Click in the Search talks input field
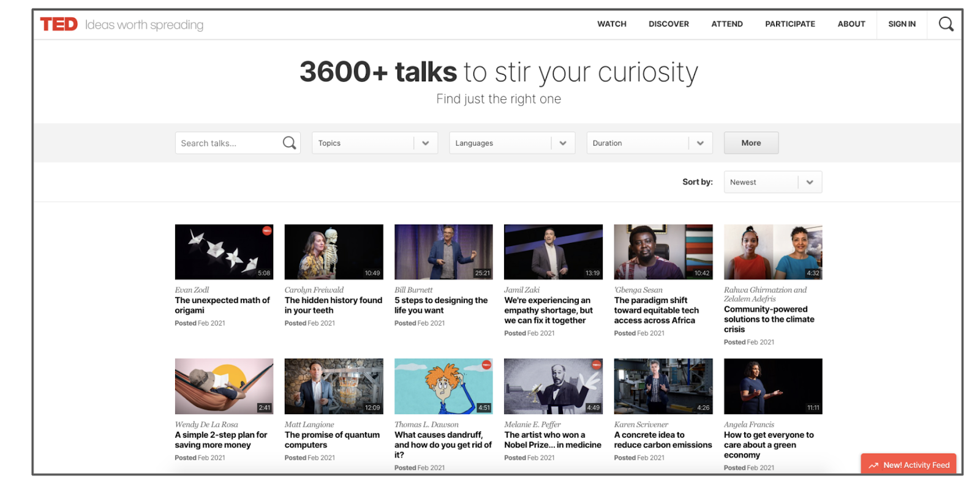Screen dimensions: 980x489 coord(228,143)
